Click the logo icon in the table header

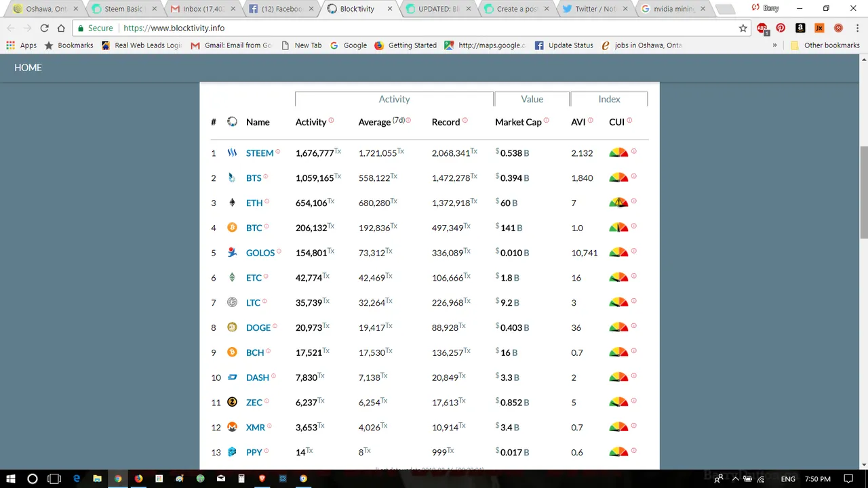[232, 122]
